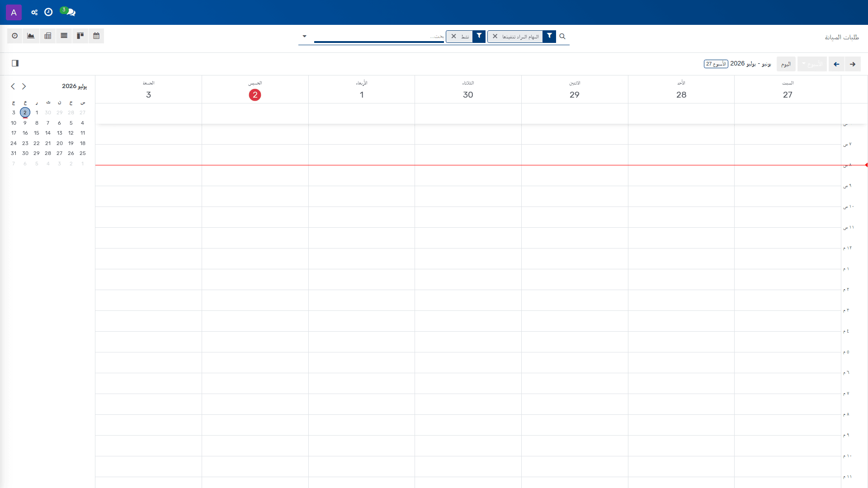Click the الأسبوع 27 week badge

tap(716, 64)
